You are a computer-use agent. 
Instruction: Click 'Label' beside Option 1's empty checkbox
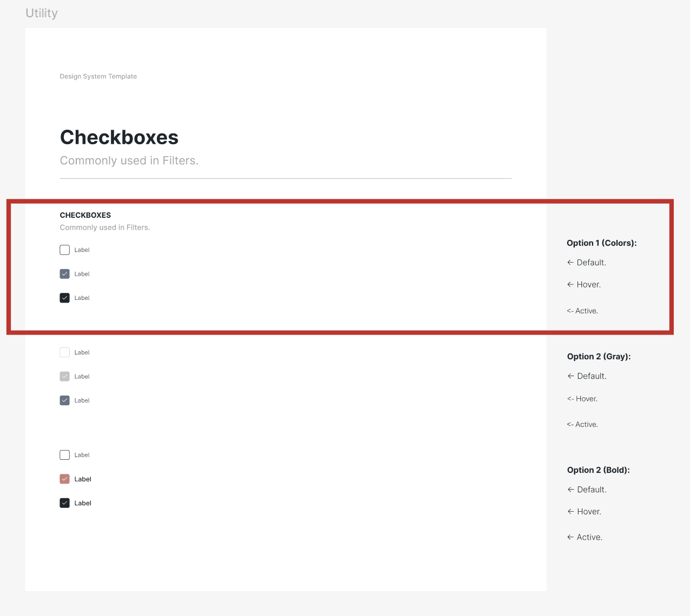82,250
